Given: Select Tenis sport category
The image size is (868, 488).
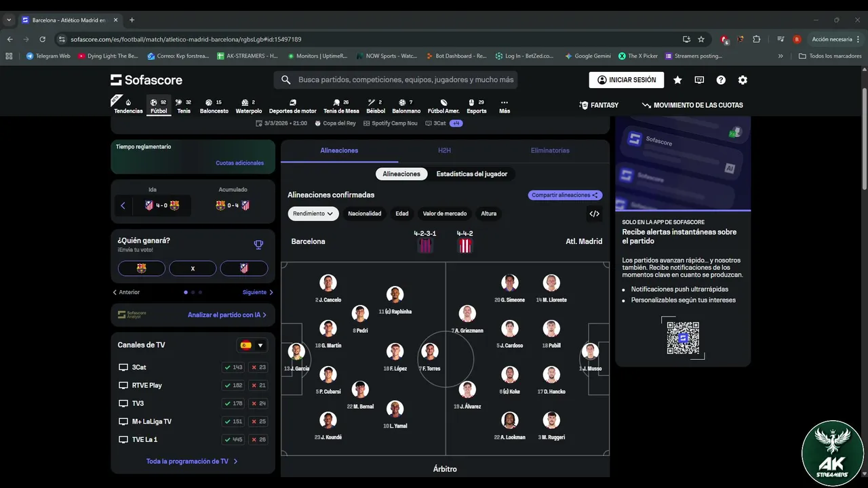Looking at the screenshot, I should coord(184,106).
